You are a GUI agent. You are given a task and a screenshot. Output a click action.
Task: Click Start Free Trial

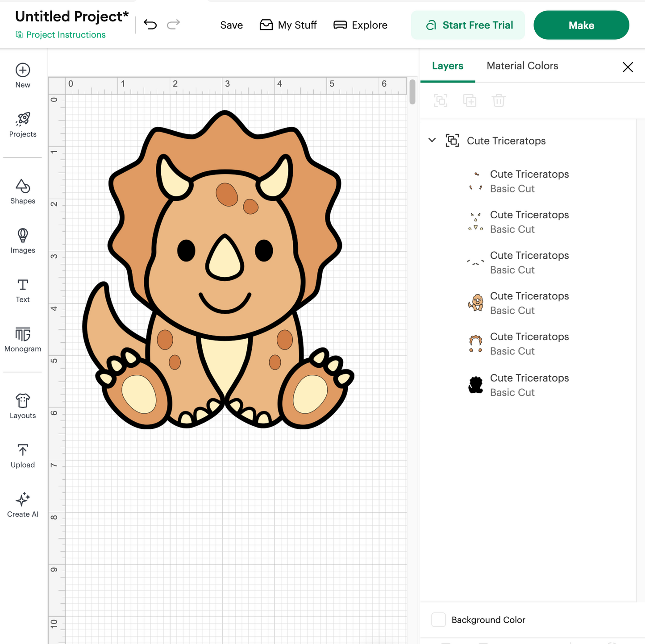[x=468, y=25]
